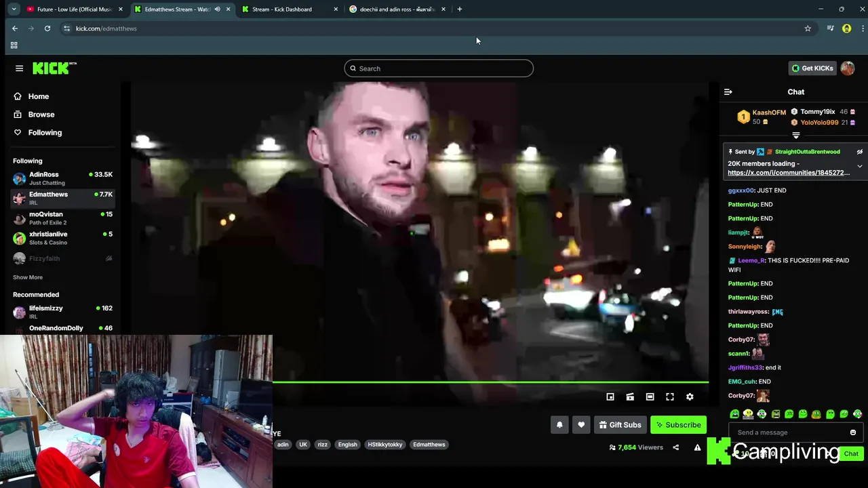
Task: Open offline channel Fizzyfaith
Action: point(62,258)
